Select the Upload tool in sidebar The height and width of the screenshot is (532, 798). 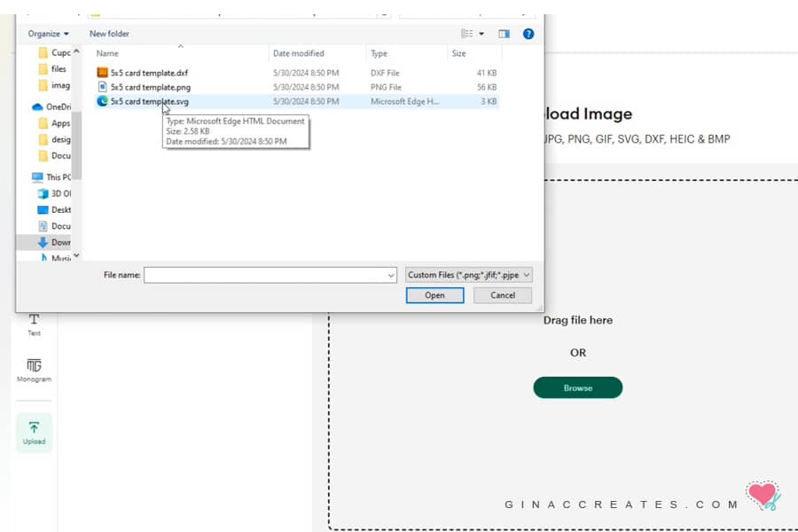[34, 433]
